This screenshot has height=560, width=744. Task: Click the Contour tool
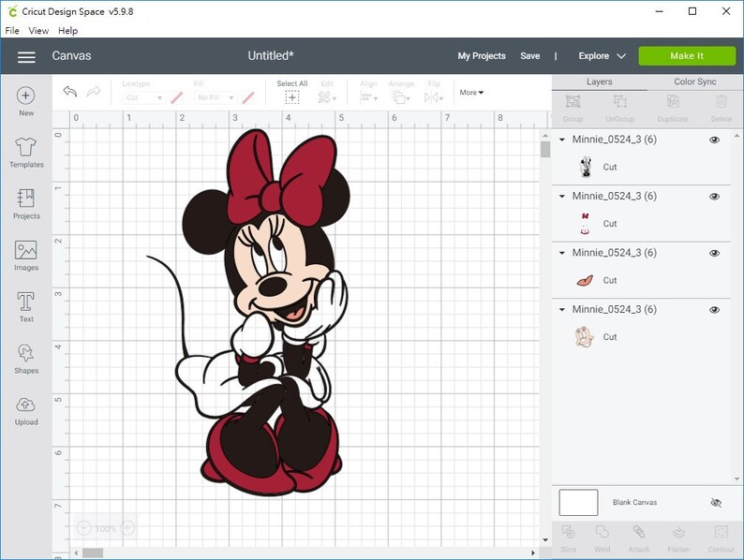click(x=722, y=533)
